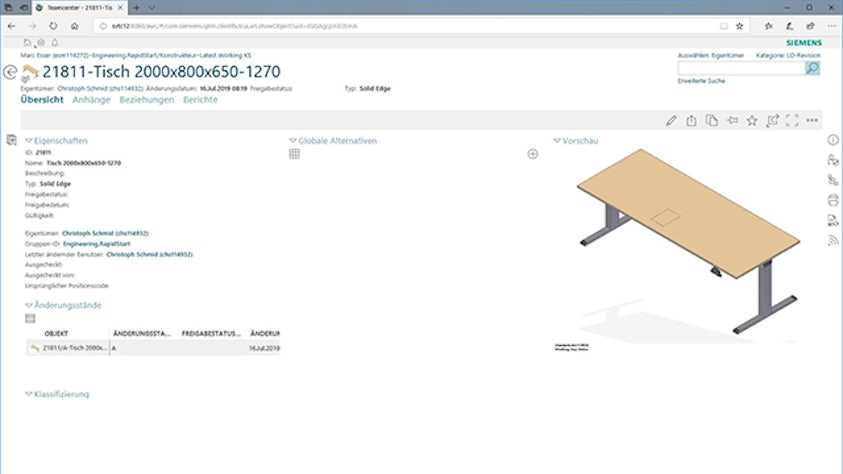Click the share upload icon in toolbar
Viewport: 843px width, 474px height.
point(691,120)
